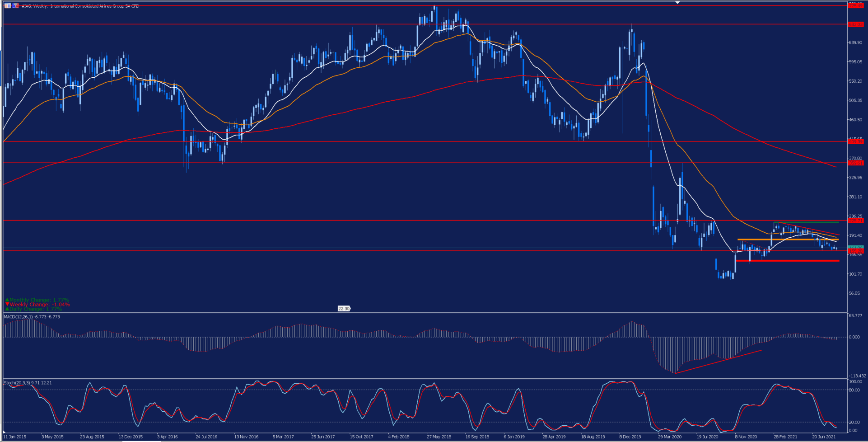
Task: Click the Daily Change 1.77% label
Action: [x=34, y=309]
